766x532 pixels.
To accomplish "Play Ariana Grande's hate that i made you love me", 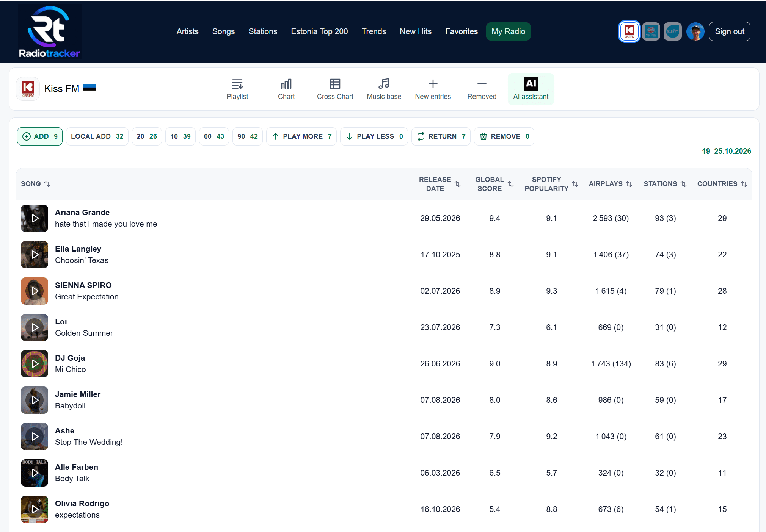I will [x=35, y=218].
